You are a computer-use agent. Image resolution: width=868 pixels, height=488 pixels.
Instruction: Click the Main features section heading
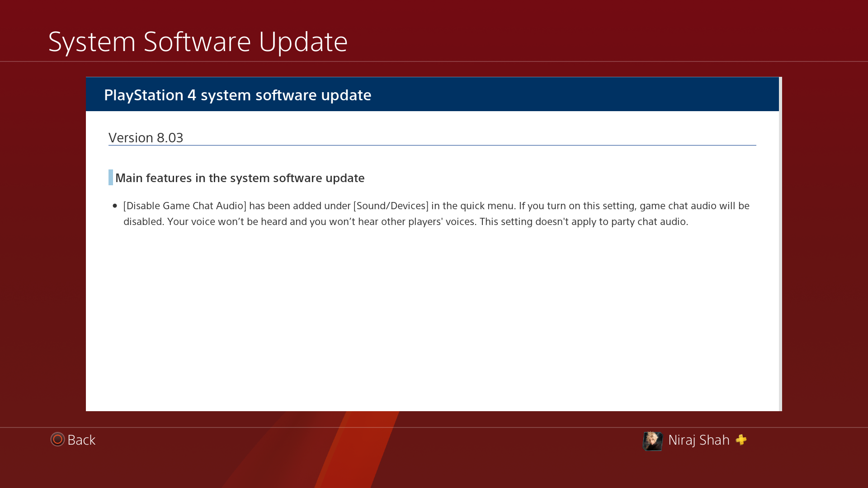tap(240, 178)
